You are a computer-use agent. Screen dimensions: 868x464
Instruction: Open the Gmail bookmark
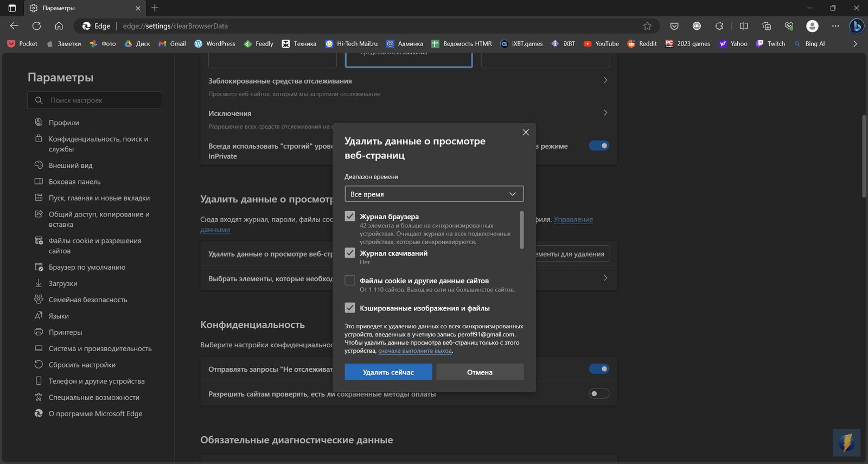click(172, 43)
